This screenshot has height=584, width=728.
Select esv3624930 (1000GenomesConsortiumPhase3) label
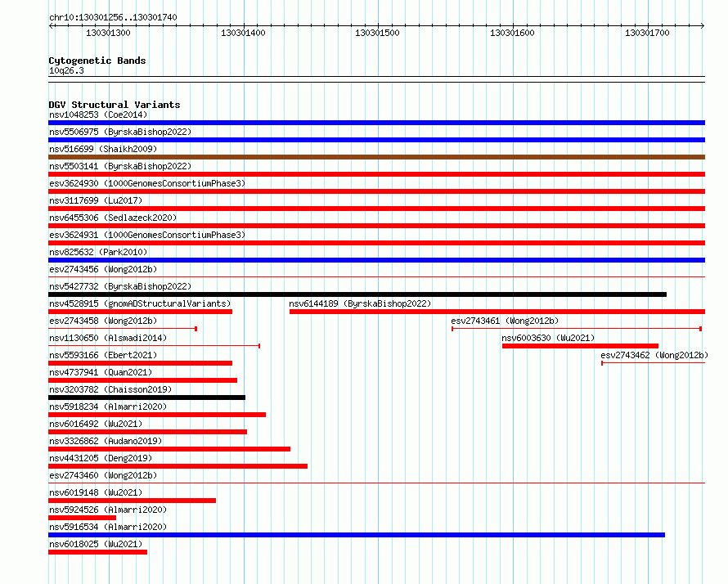click(147, 183)
